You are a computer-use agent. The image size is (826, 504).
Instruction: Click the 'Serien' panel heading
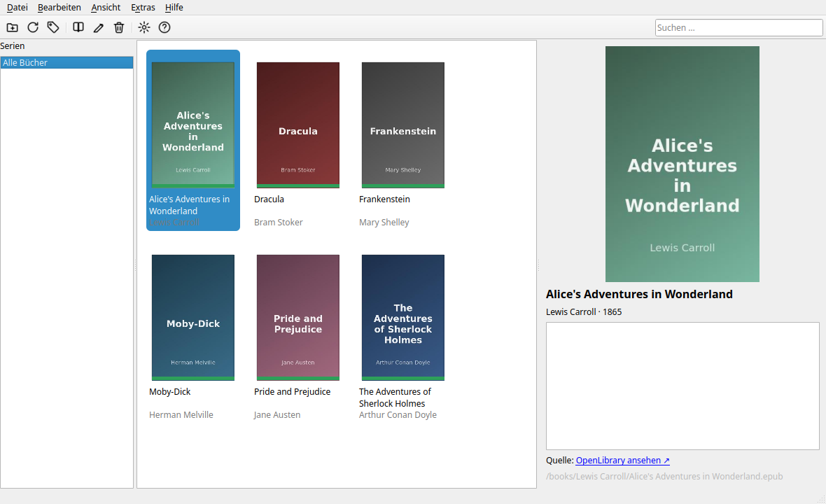tap(13, 45)
